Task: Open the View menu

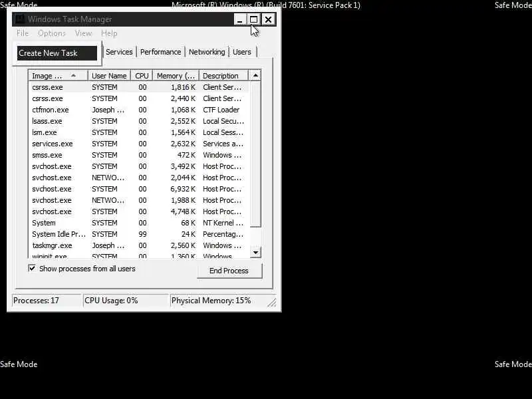Action: click(x=84, y=33)
